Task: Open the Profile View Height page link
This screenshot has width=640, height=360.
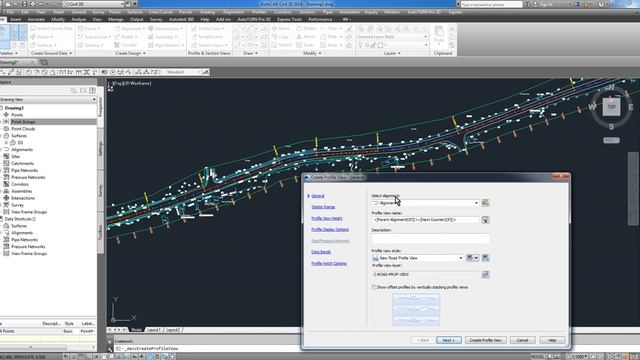Action: 327,218
